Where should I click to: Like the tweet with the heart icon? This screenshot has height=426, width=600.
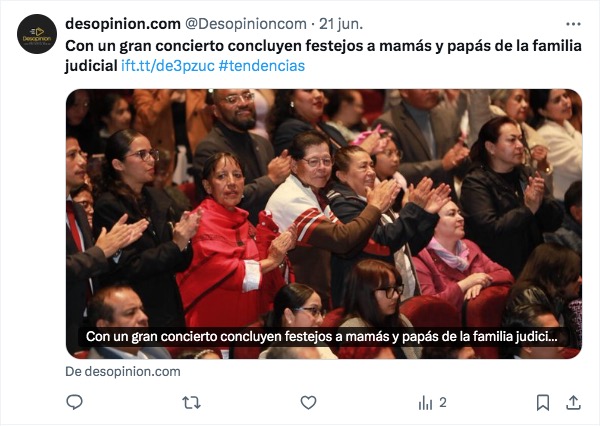pos(308,403)
